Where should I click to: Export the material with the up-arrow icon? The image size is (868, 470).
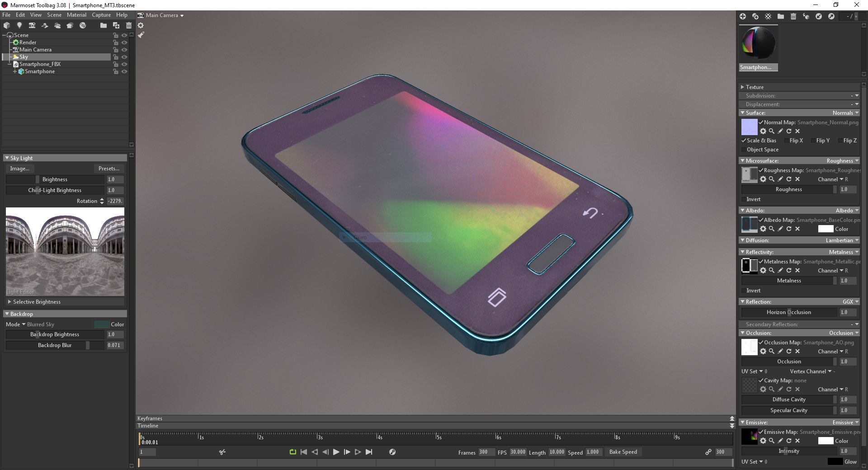(x=831, y=16)
